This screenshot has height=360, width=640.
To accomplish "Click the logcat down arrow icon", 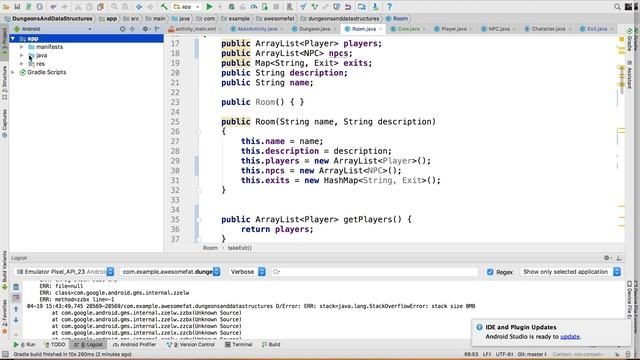I will [x=16, y=320].
